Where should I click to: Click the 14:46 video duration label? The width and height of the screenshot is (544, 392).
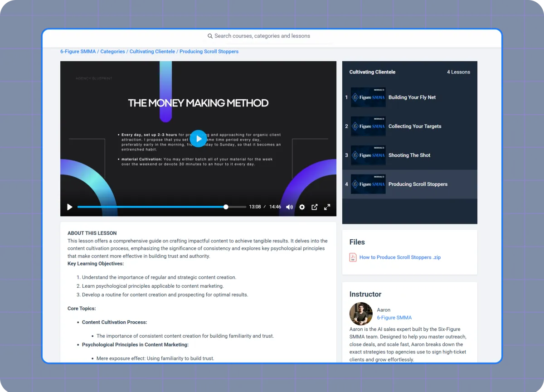pos(275,207)
